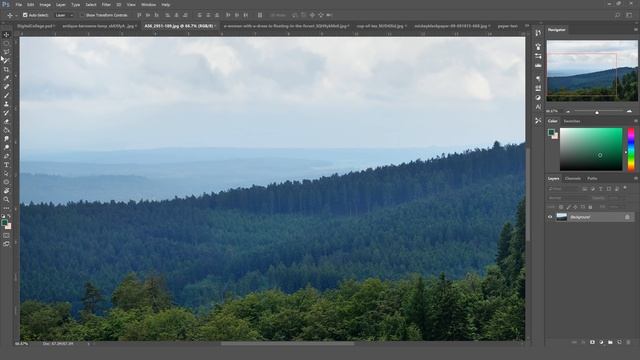
Task: Open the Color panel menu
Action: pos(636,121)
